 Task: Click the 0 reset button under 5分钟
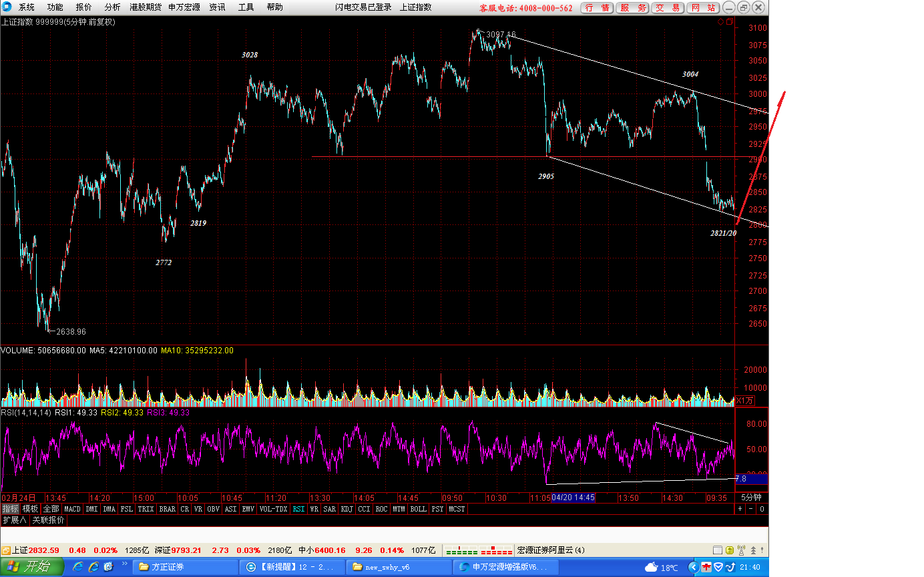coord(761,509)
